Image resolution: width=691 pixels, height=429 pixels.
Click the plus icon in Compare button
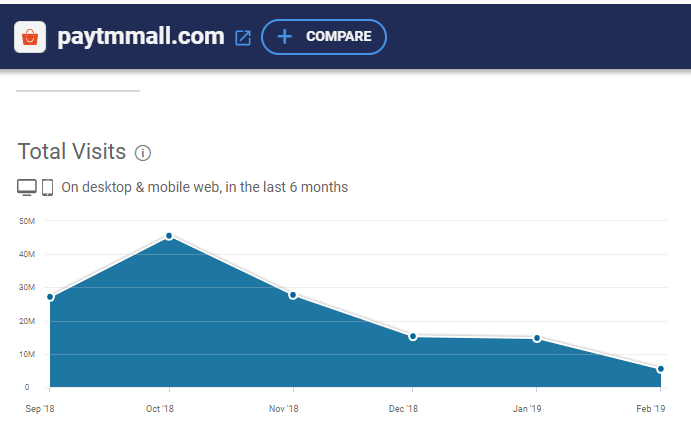click(285, 37)
